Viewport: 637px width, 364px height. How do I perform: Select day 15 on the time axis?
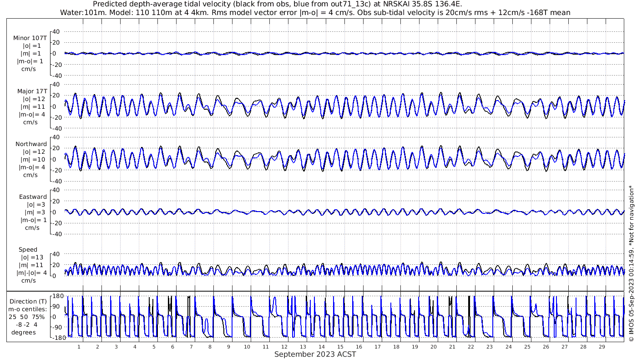[x=340, y=347]
